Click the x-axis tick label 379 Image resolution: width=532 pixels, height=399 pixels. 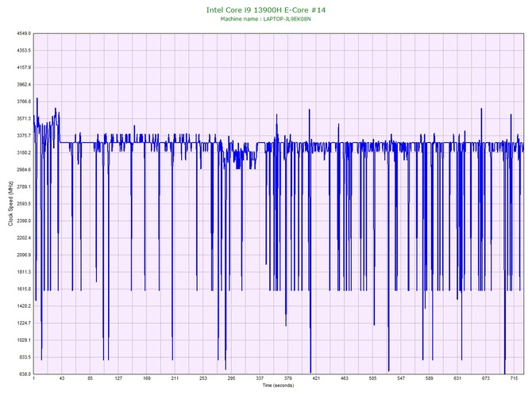(287, 378)
